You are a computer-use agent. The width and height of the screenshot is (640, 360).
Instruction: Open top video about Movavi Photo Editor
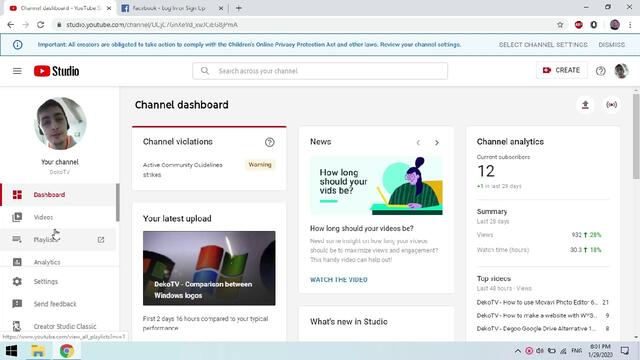[537, 302]
